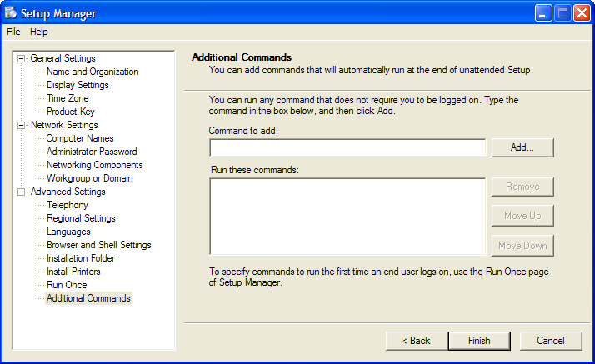This screenshot has width=595, height=364.
Task: Click the Add... button
Action: pyautogui.click(x=522, y=147)
